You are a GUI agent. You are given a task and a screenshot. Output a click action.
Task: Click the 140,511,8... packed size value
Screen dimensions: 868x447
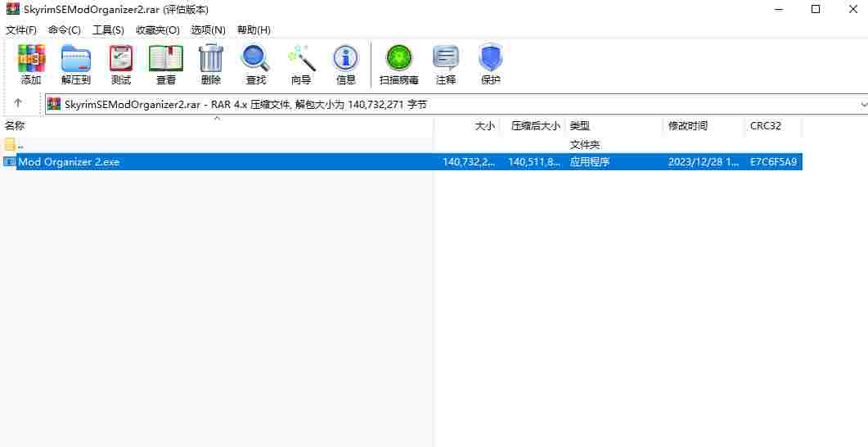(534, 162)
